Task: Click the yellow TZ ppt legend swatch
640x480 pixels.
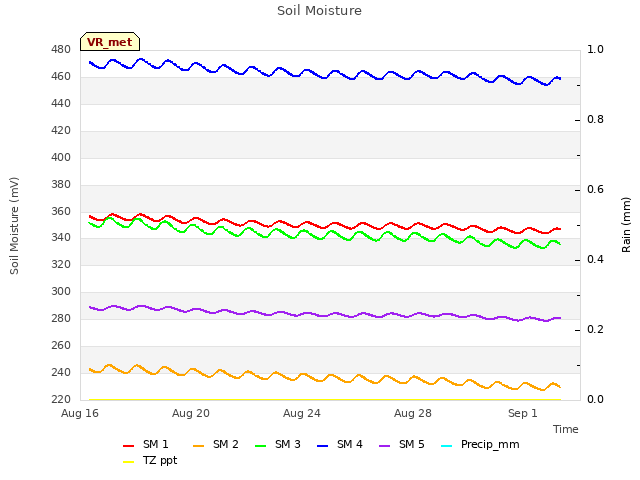Action: 129,462
